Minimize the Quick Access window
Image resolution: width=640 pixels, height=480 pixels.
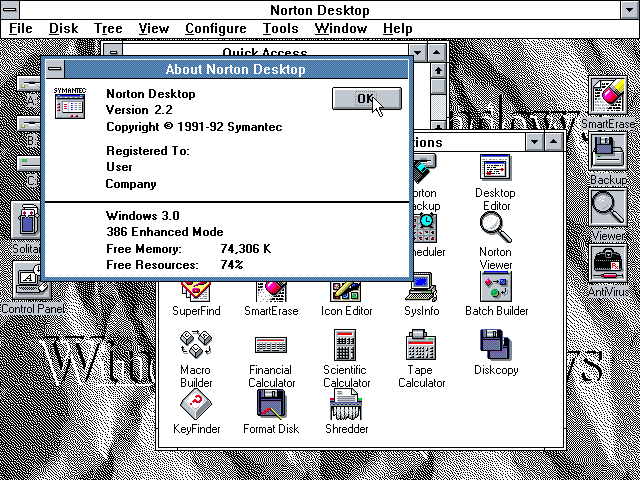click(x=418, y=53)
